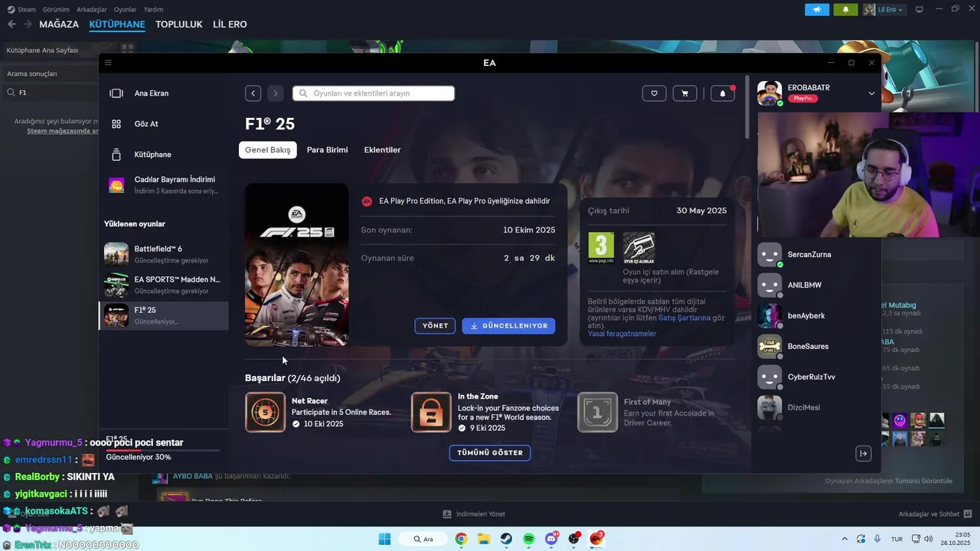The width and height of the screenshot is (980, 551).
Task: Click Steam back navigation arrow
Action: tap(11, 24)
